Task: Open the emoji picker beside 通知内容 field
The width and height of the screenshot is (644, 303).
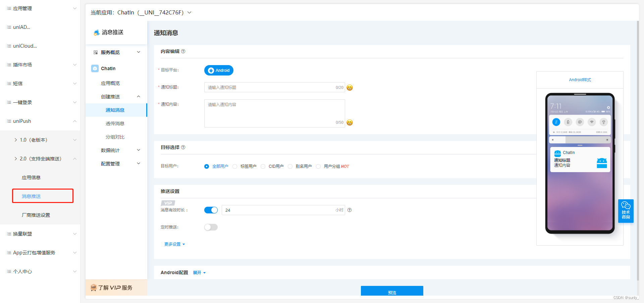Action: [x=350, y=122]
